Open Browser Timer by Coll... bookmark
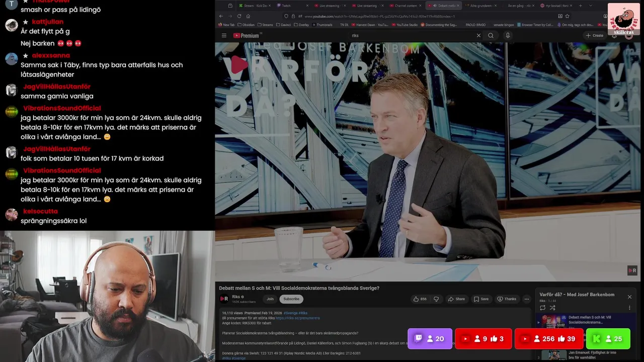The width and height of the screenshot is (644, 362). pyautogui.click(x=535, y=25)
